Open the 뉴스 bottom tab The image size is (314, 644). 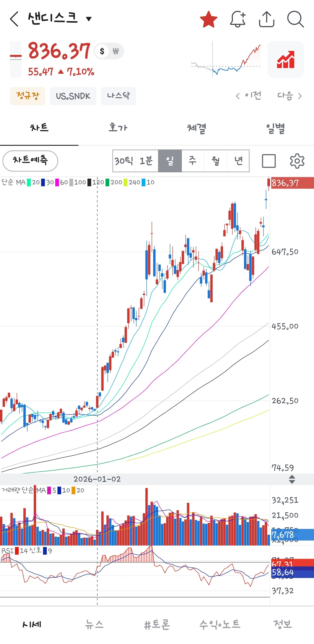94,624
